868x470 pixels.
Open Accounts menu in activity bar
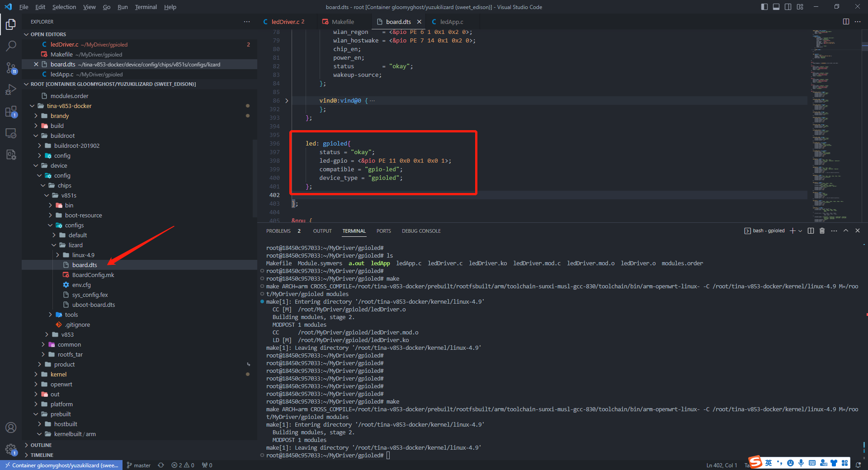click(11, 428)
